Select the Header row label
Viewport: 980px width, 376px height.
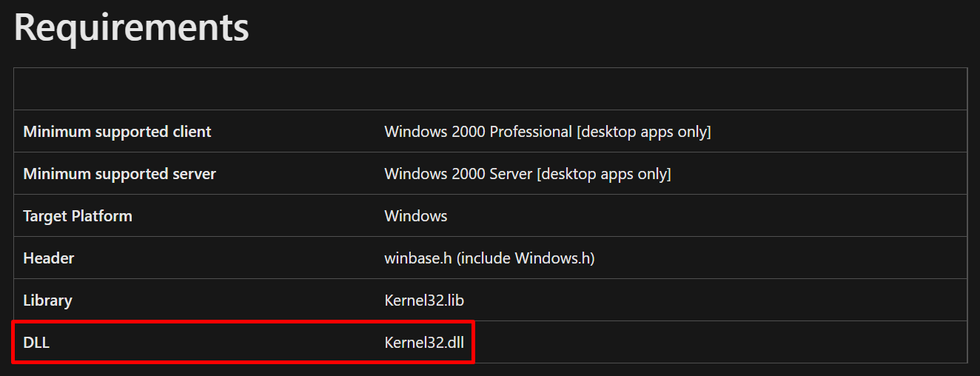tap(49, 258)
